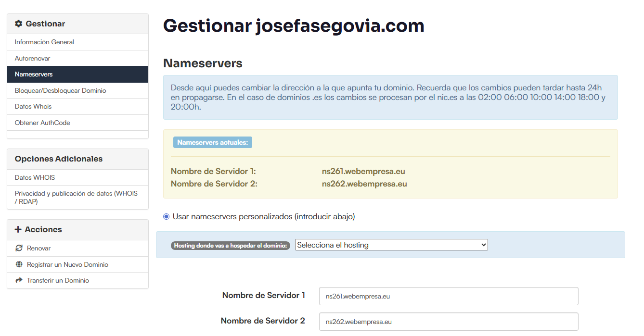Open Datos Whois in Gestionar menu
Screen dimensions: 644x336
pyautogui.click(x=33, y=106)
